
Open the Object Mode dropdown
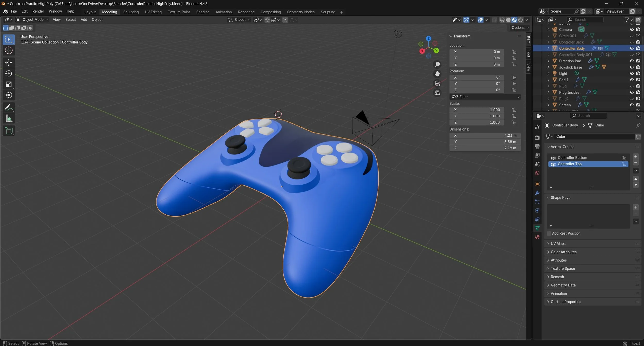pos(32,20)
